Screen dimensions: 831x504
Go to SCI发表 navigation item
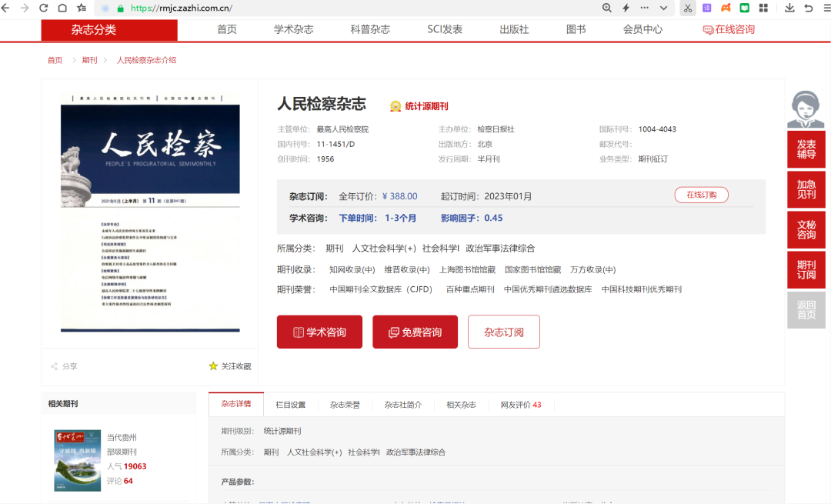pyautogui.click(x=445, y=30)
